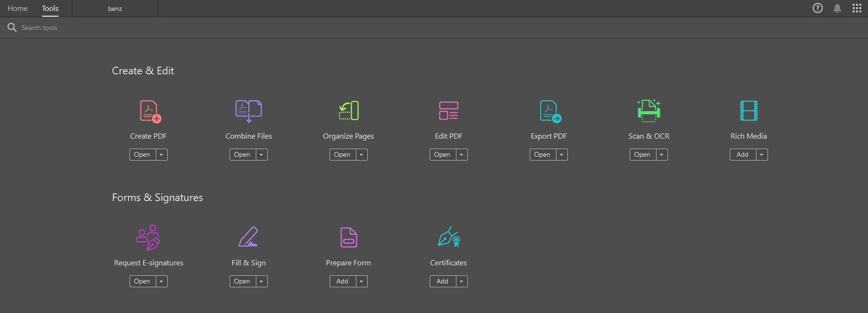Select the Organize Pages icon
Viewport: 868px width, 313px height.
349,111
